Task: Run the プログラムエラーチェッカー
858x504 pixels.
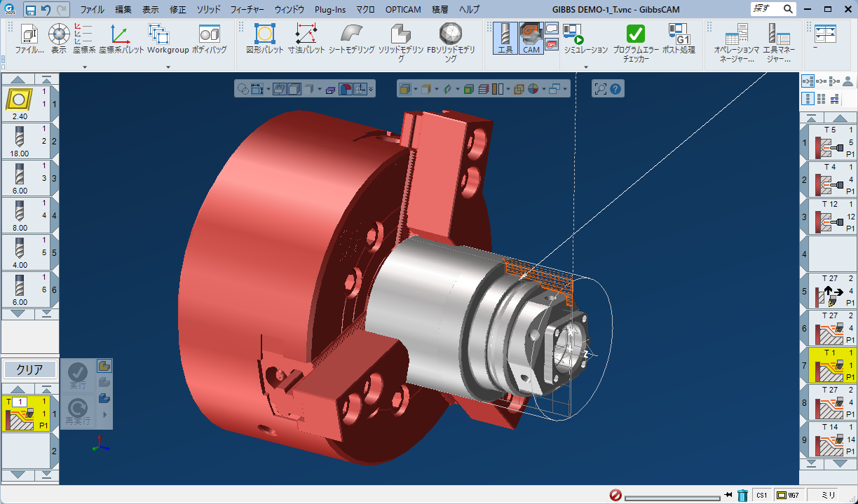Action: pyautogui.click(x=635, y=39)
